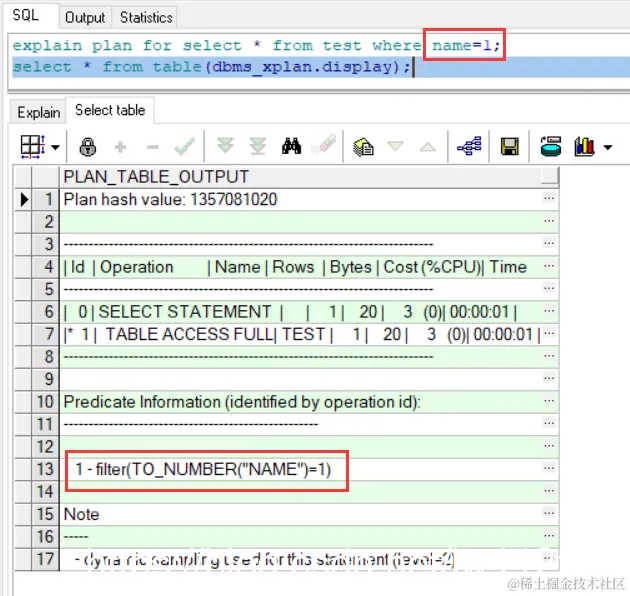Click the fetch last page icon
This screenshot has height=596, width=630.
(x=258, y=146)
